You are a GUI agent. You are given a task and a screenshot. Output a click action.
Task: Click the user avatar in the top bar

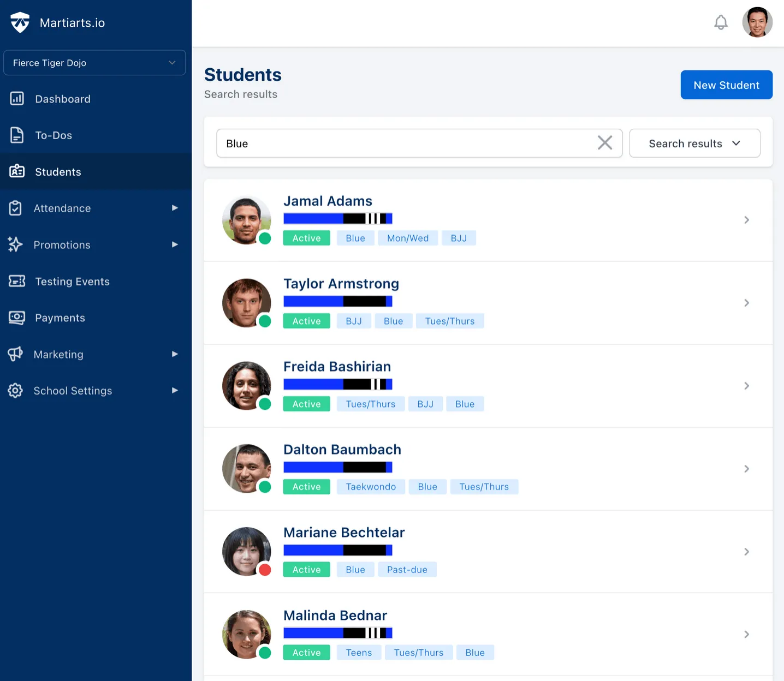[757, 22]
